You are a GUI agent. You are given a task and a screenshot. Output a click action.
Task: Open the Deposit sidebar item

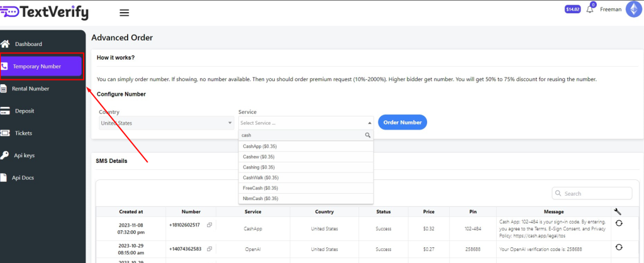(x=26, y=111)
